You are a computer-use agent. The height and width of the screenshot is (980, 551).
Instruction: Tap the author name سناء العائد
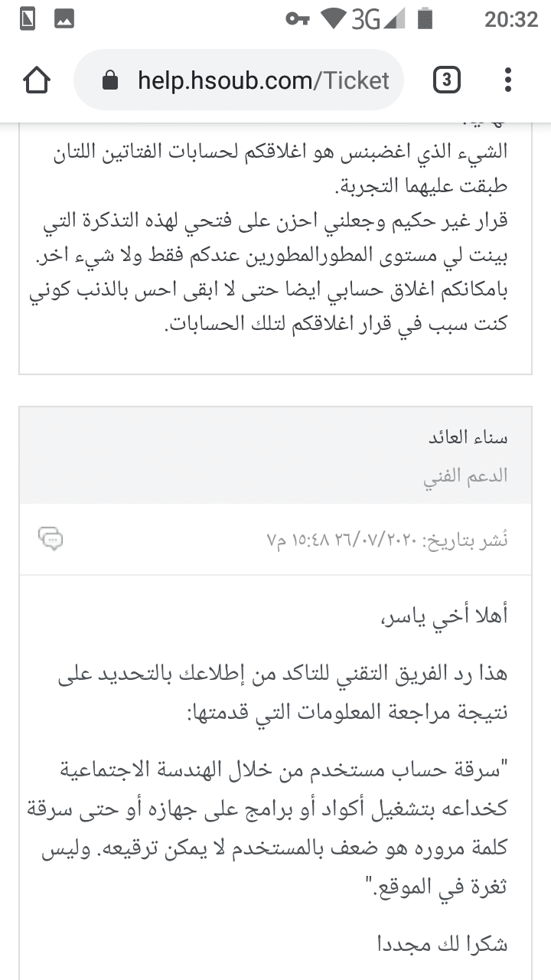pos(468,438)
